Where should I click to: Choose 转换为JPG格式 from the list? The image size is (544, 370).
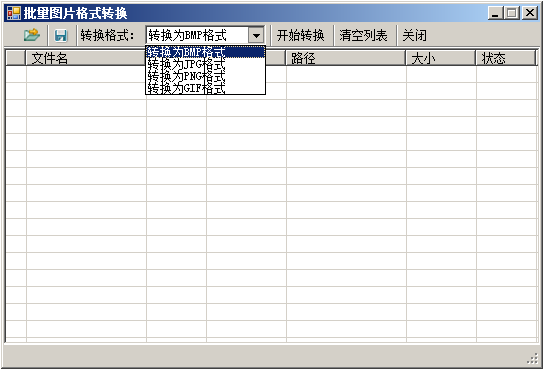[x=205, y=64]
